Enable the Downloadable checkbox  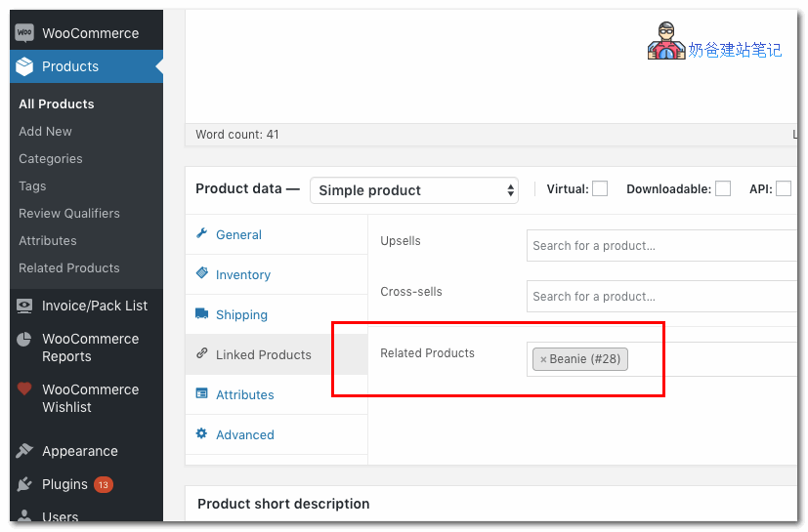click(723, 189)
